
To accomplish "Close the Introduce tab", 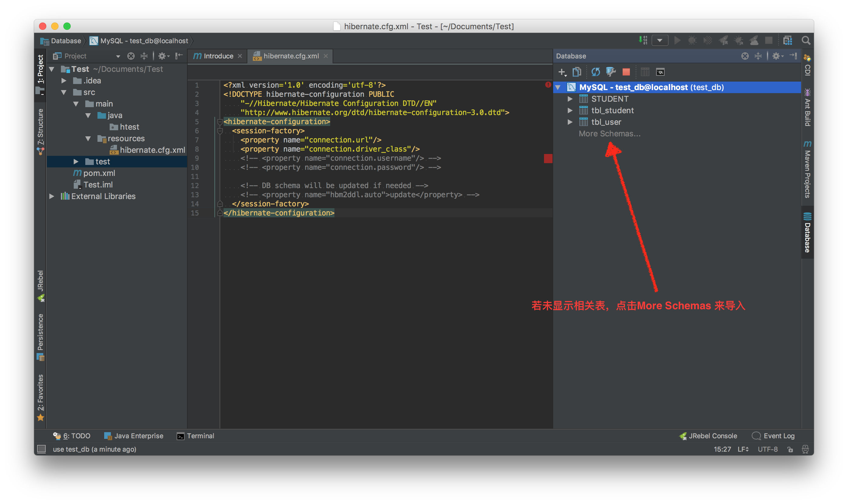I will pyautogui.click(x=240, y=56).
